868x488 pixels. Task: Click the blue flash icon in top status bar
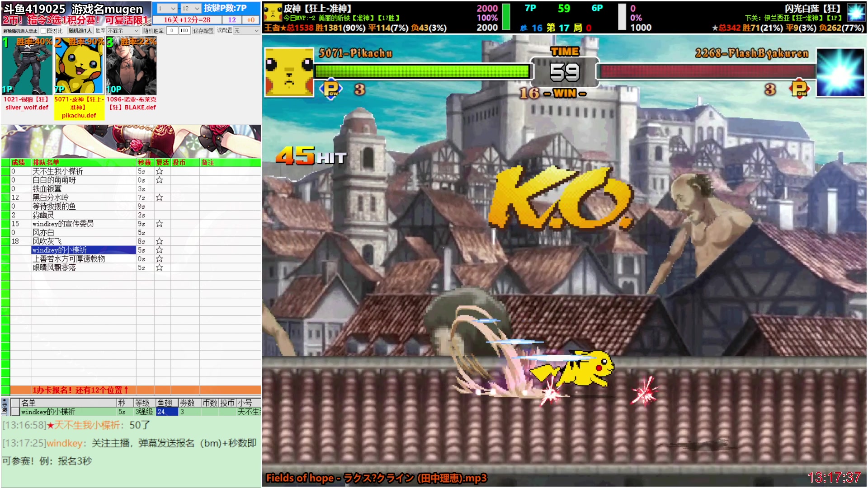(856, 12)
